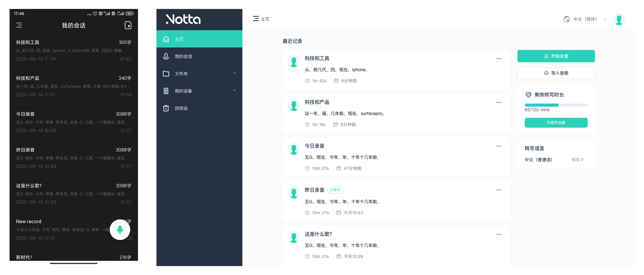This screenshot has height=275, width=644.
Task: Open 回收站 in the sidebar
Action: click(181, 108)
